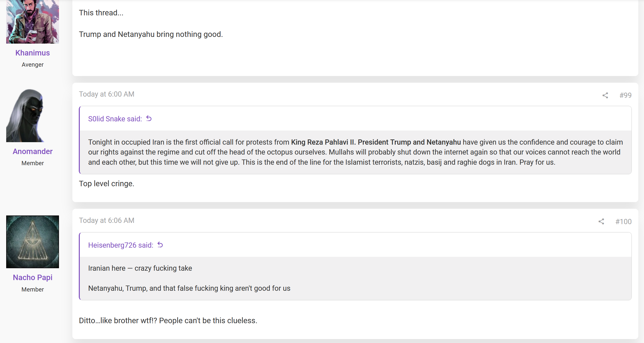Jump to Heisenberg726's original quoted post arrow
Image resolution: width=644 pixels, height=343 pixels.
[x=160, y=245]
